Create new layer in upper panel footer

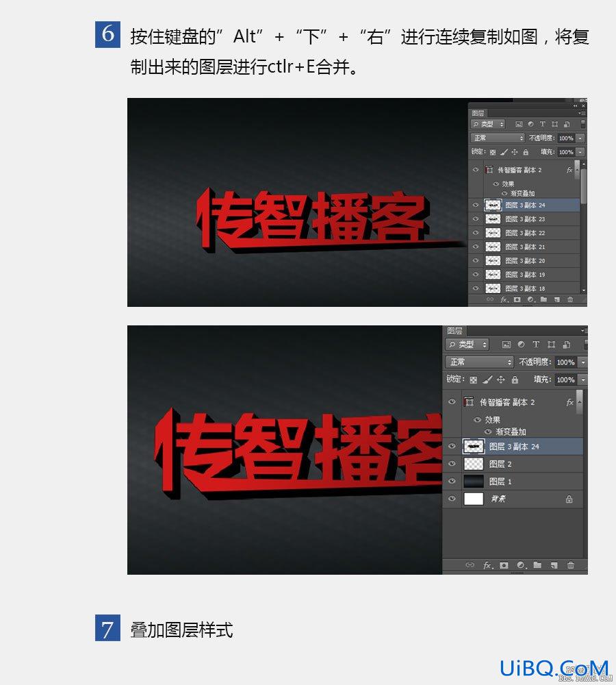(556, 299)
